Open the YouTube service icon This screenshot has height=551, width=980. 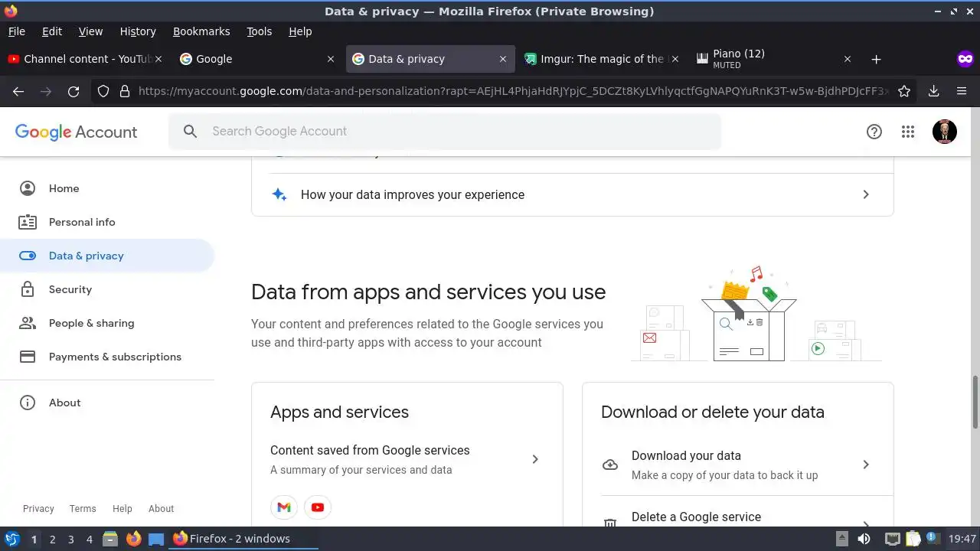(318, 507)
